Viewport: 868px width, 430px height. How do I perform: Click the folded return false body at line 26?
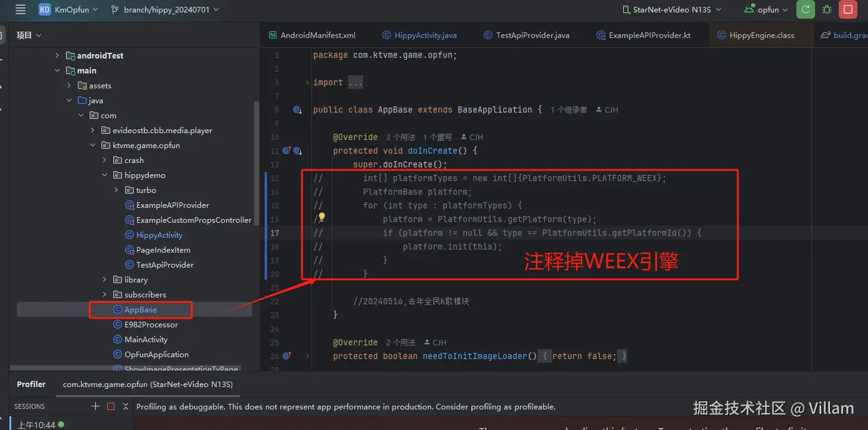click(x=582, y=356)
